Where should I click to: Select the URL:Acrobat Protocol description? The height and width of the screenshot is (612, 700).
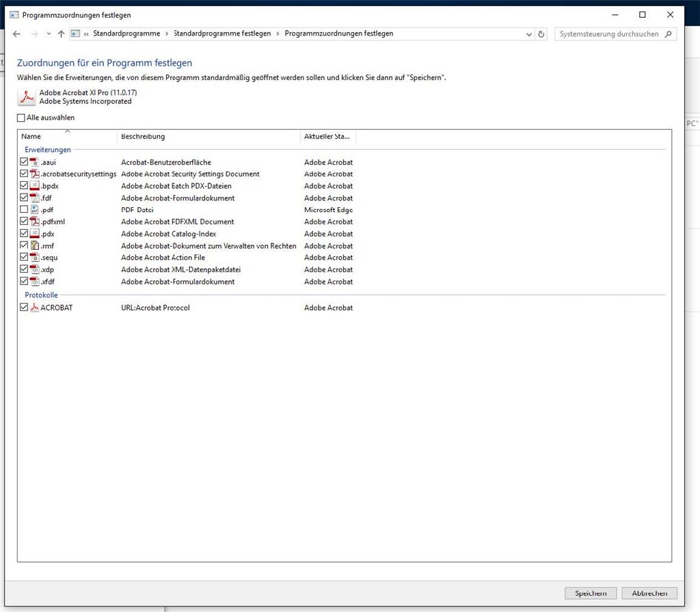tap(155, 307)
